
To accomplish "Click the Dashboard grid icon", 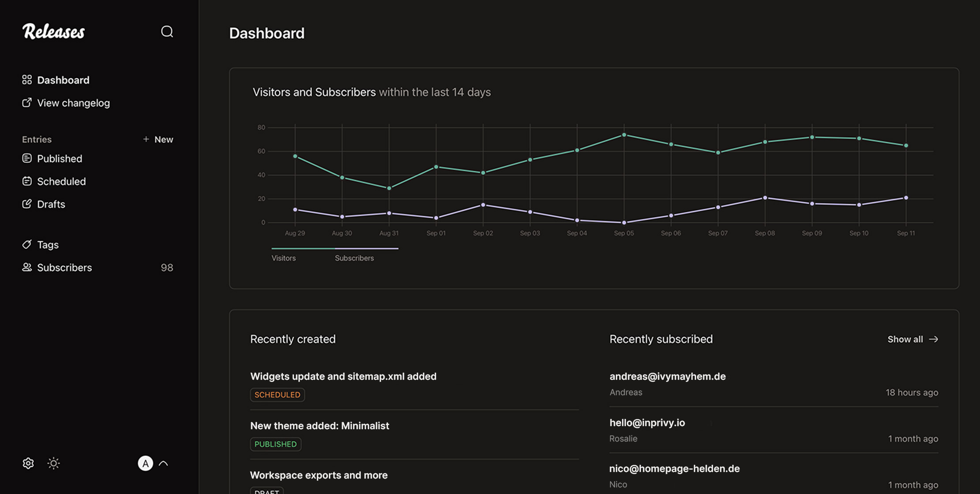I will click(x=27, y=79).
